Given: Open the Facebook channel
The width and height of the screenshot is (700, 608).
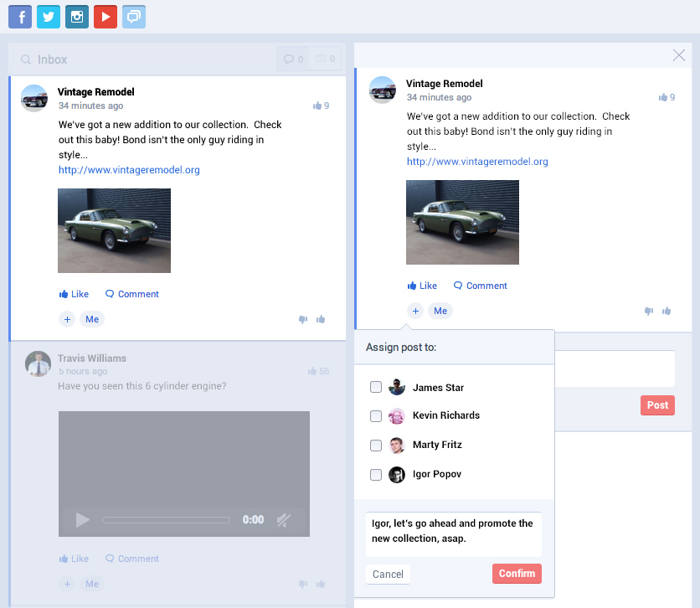Looking at the screenshot, I should 20,17.
